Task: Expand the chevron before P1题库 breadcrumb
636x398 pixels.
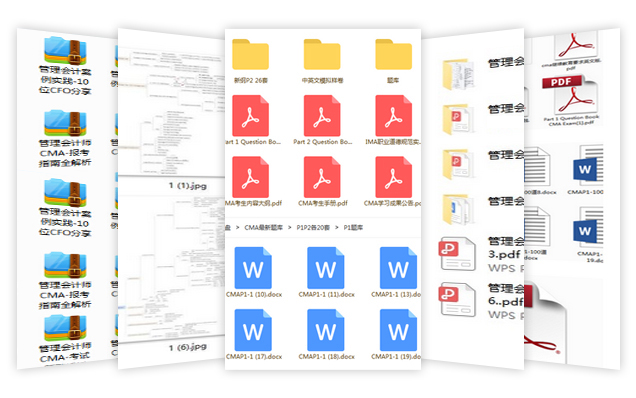Action: (337, 228)
